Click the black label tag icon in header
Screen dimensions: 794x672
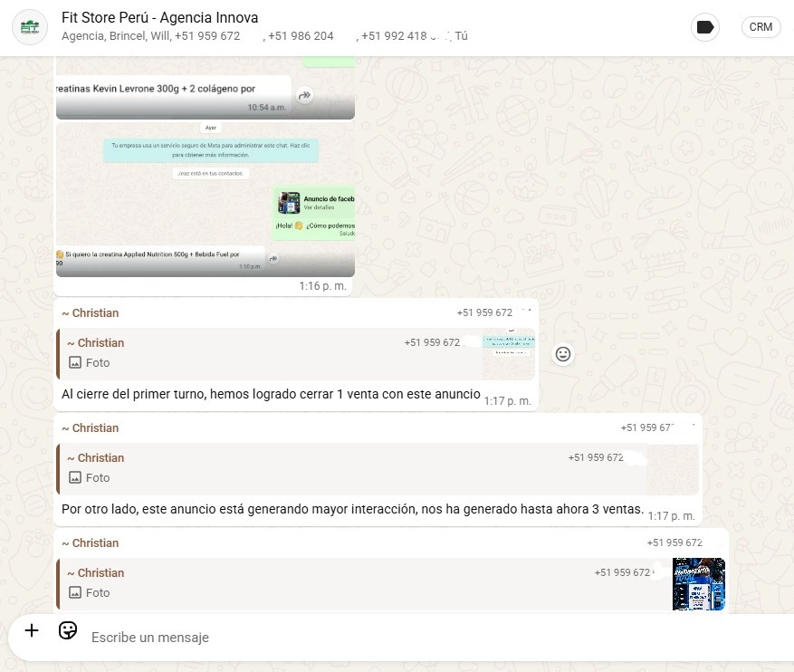click(705, 27)
